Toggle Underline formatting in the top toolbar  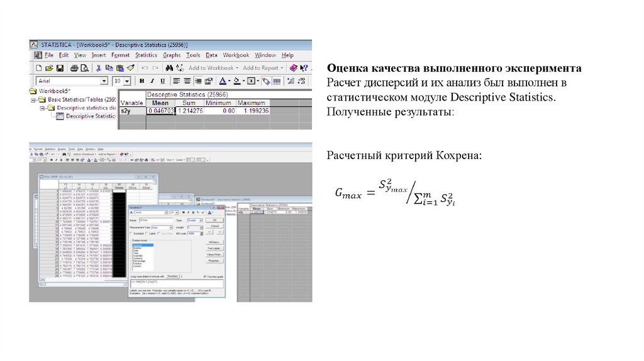[162, 81]
